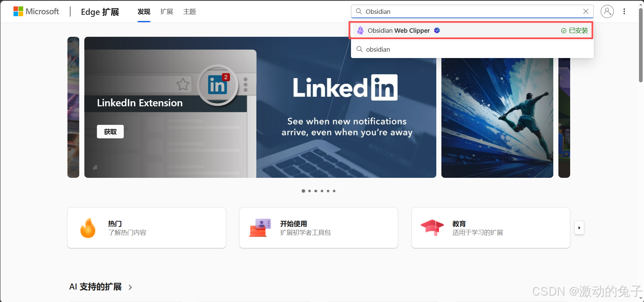Image resolution: width=644 pixels, height=302 pixels.
Task: Click the page vertical scrollbar thumb
Action: point(641,45)
